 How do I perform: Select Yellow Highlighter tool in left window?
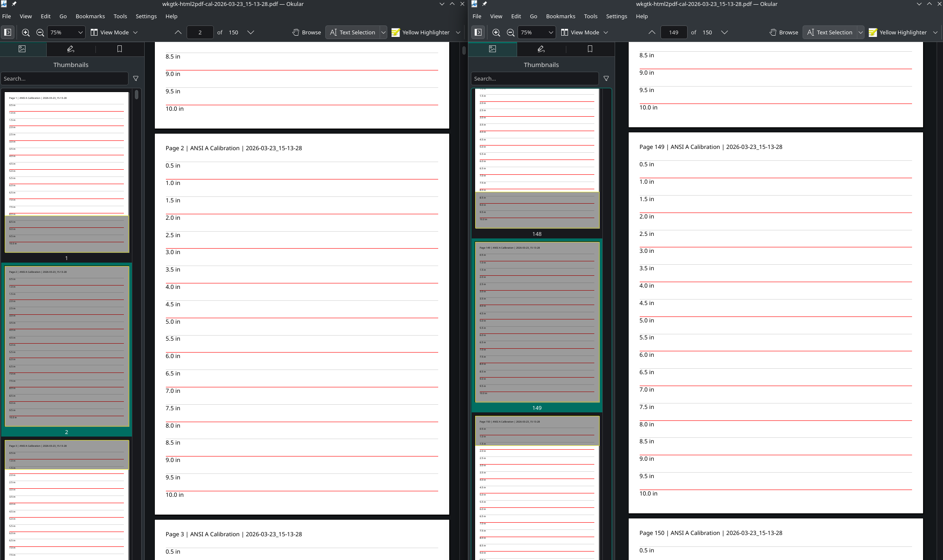420,32
